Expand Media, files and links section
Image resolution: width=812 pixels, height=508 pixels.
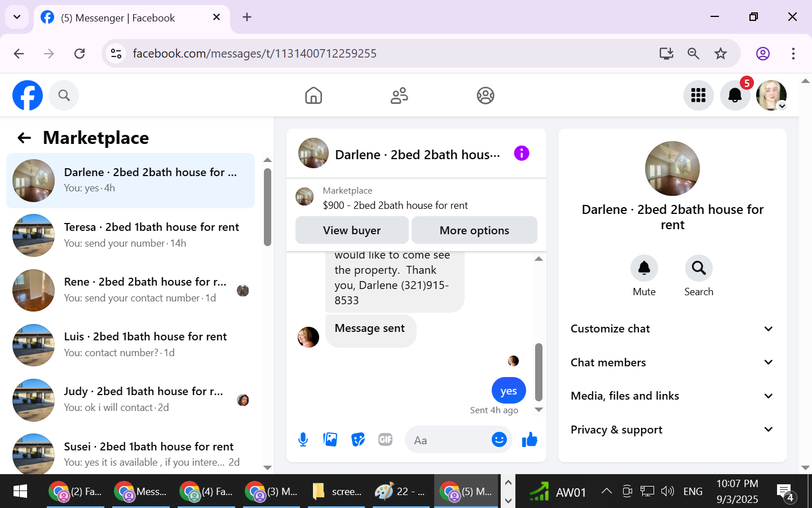point(672,396)
